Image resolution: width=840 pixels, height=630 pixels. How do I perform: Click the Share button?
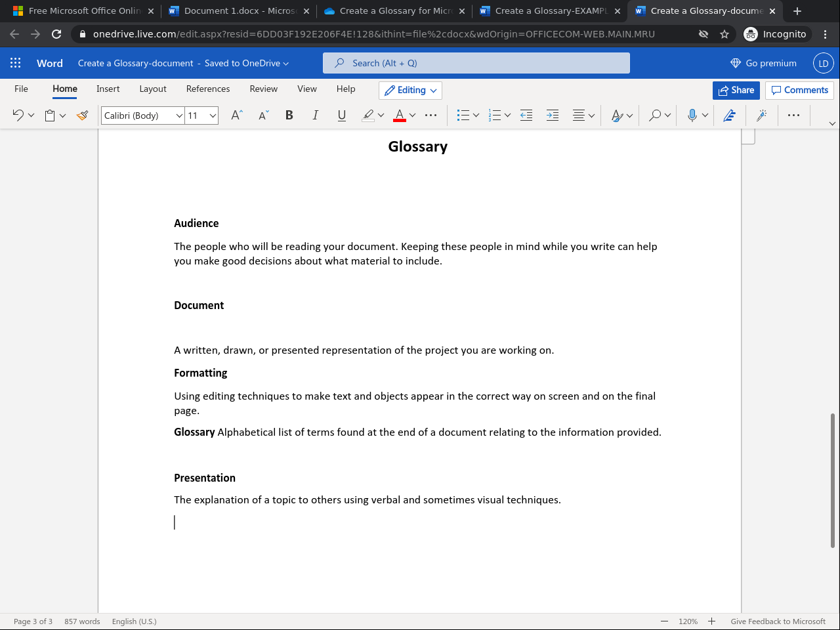[736, 91]
